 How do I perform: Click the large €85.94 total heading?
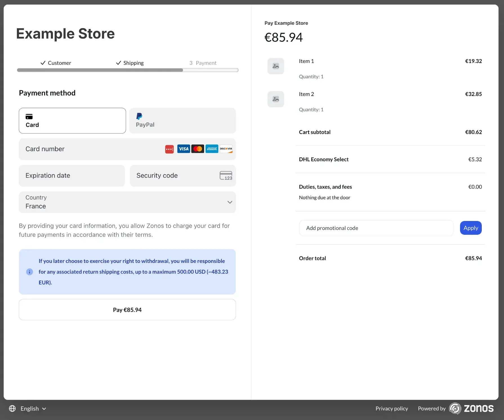284,37
